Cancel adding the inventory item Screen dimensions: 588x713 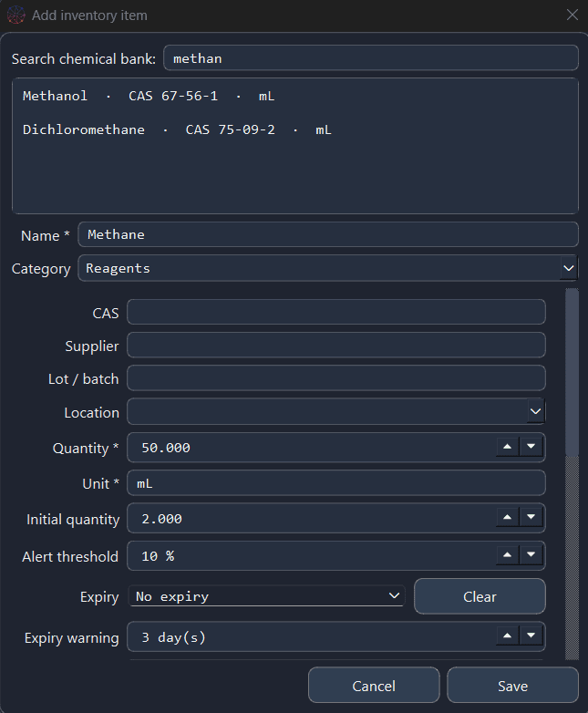(374, 686)
